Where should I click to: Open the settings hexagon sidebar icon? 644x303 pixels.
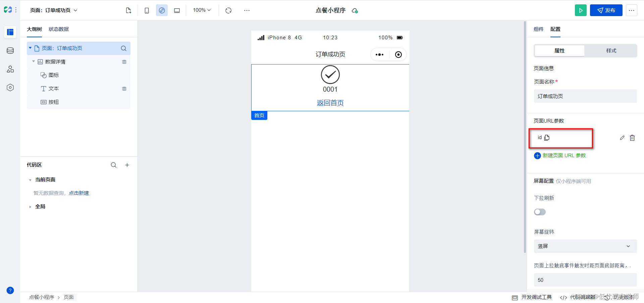[x=10, y=88]
